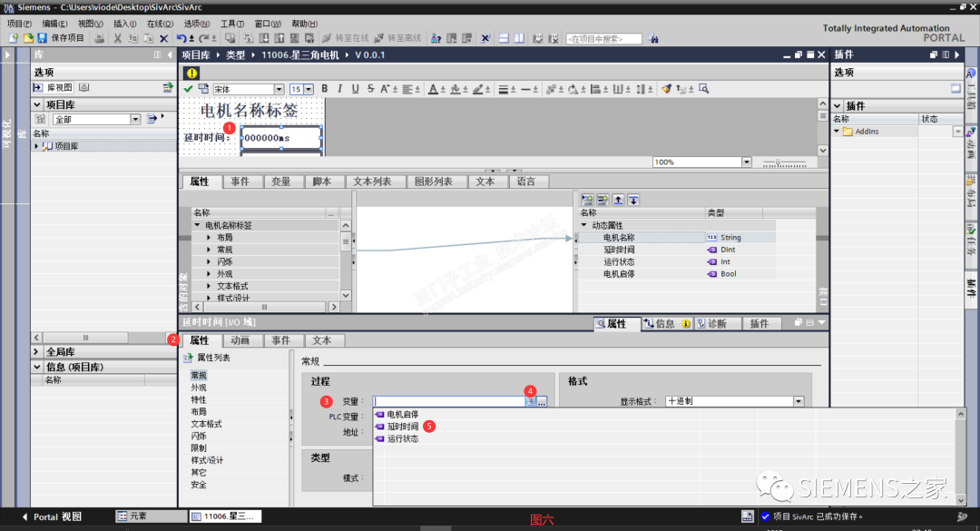Click the Cut (scissors) toolbar icon
The width and height of the screenshot is (980, 531).
coord(117,37)
